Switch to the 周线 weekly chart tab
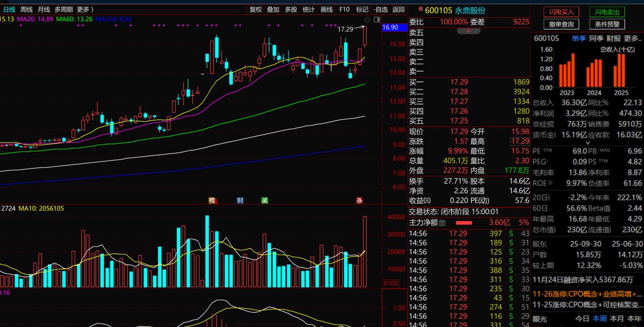The height and width of the screenshot is (327, 644). click(26, 10)
